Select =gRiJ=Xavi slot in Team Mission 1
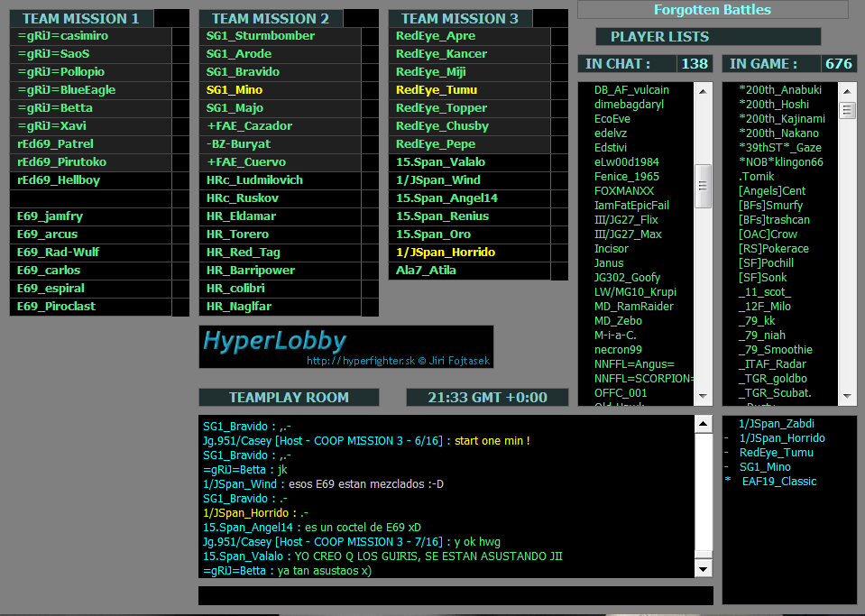Image resolution: width=865 pixels, height=616 pixels. [x=90, y=125]
